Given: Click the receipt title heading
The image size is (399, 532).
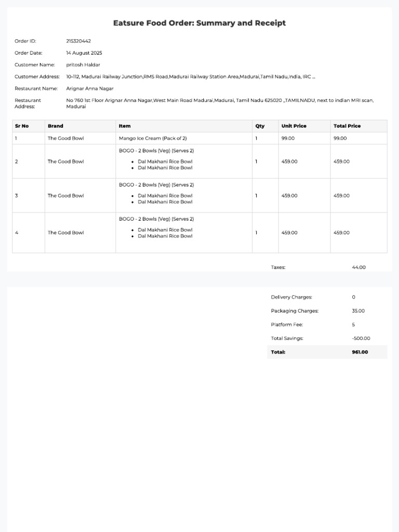Looking at the screenshot, I should pos(199,23).
